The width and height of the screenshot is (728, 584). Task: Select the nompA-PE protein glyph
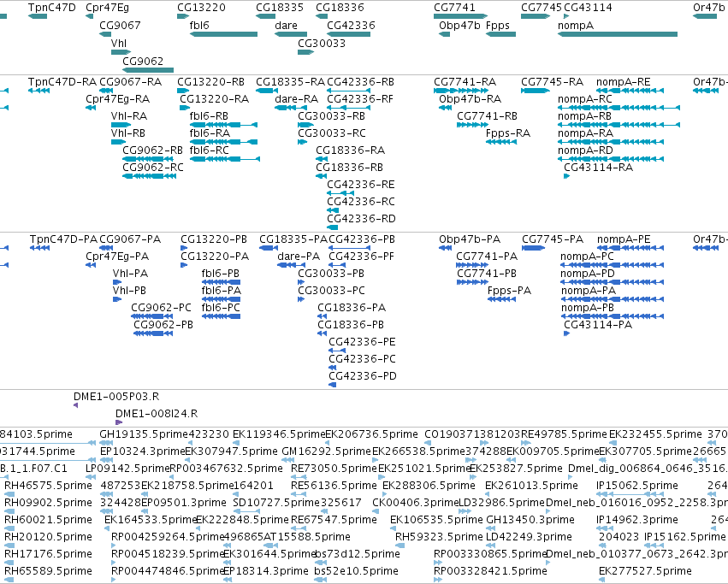[630, 248]
